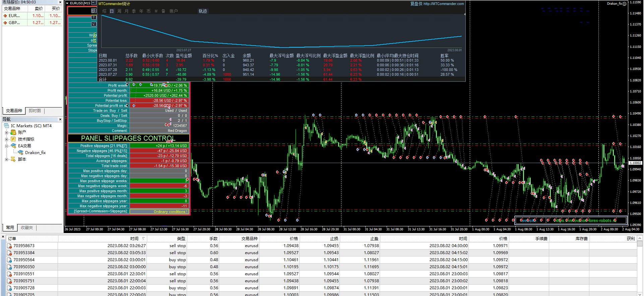Click the Drakon_fix expert advisor icon in navigator

(21, 152)
